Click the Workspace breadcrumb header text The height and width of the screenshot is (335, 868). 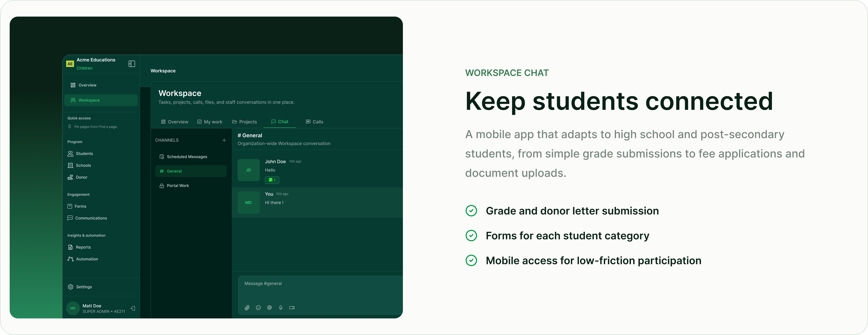(163, 71)
